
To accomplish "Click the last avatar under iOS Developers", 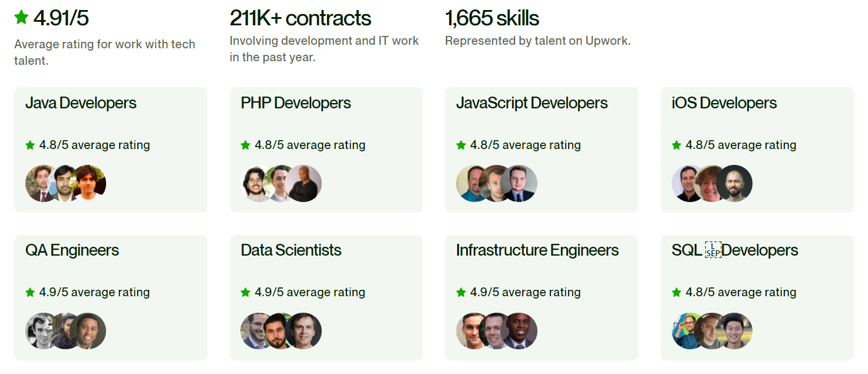I will pyautogui.click(x=735, y=183).
